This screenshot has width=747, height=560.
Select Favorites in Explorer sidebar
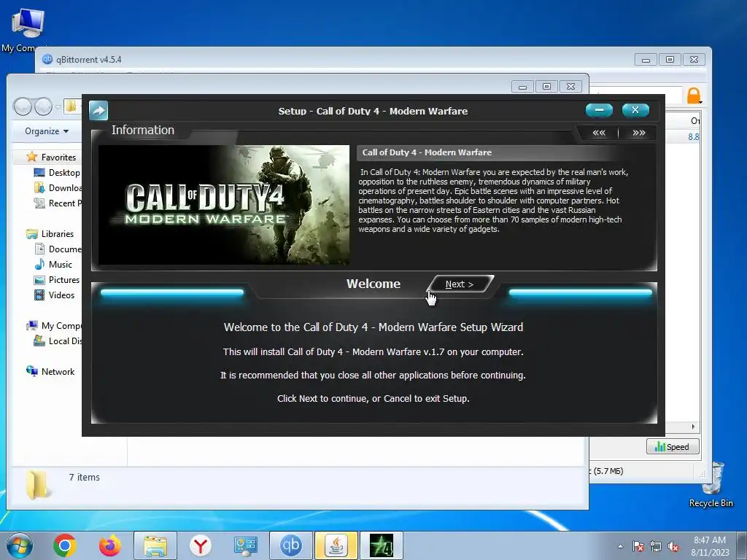coord(52,157)
